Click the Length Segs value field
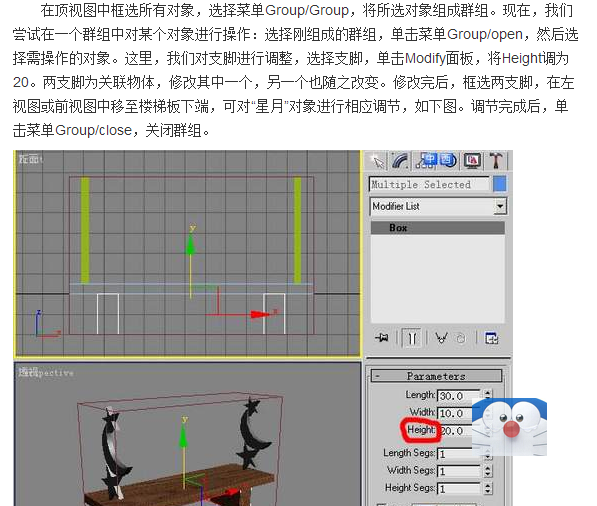This screenshot has width=597, height=506. [459, 454]
